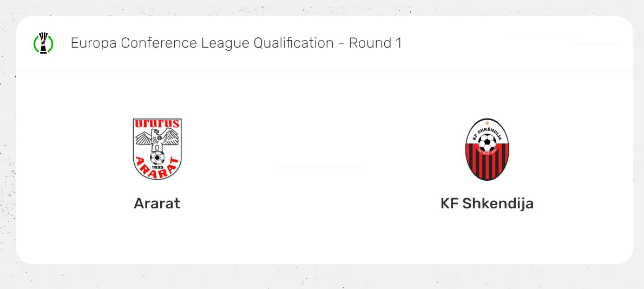Viewport: 644px width, 289px height.
Task: Open the KF Shkendija club crest
Action: click(487, 149)
